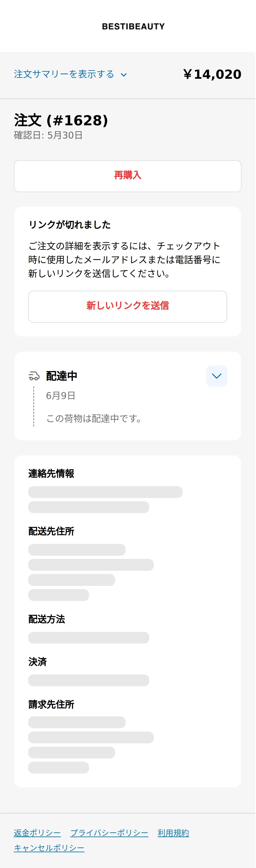This screenshot has width=256, height=868.
Task: Click the BESTIBEAUTY store logo
Action: 134,26
